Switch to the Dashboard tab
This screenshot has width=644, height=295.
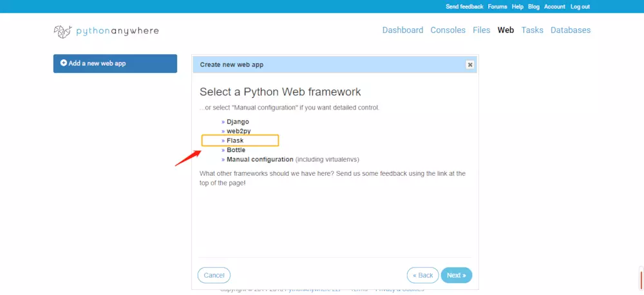coord(402,30)
